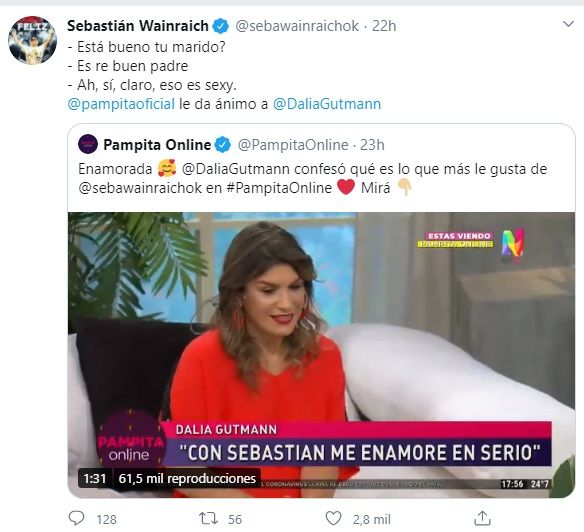584x532 pixels.
Task: Click Pampita Online's verified badge
Action: coord(223,145)
